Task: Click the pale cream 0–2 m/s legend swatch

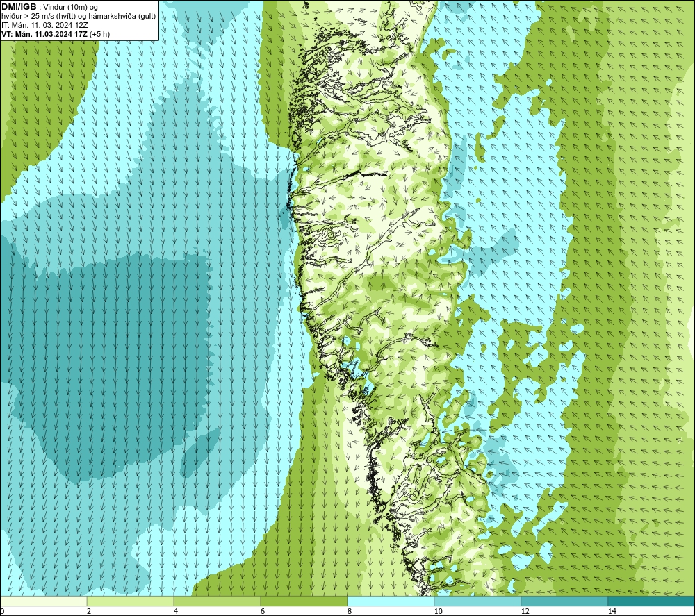Action: click(43, 601)
